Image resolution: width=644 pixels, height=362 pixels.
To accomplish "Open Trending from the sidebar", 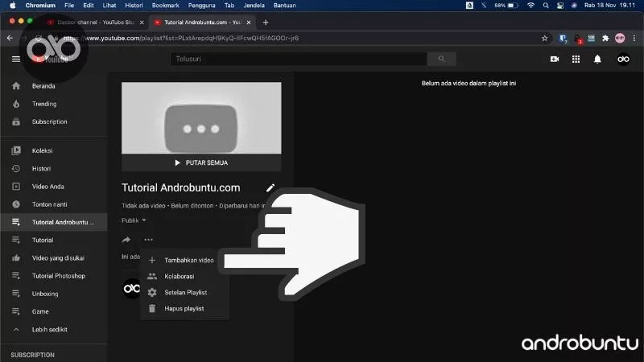I will [x=44, y=104].
